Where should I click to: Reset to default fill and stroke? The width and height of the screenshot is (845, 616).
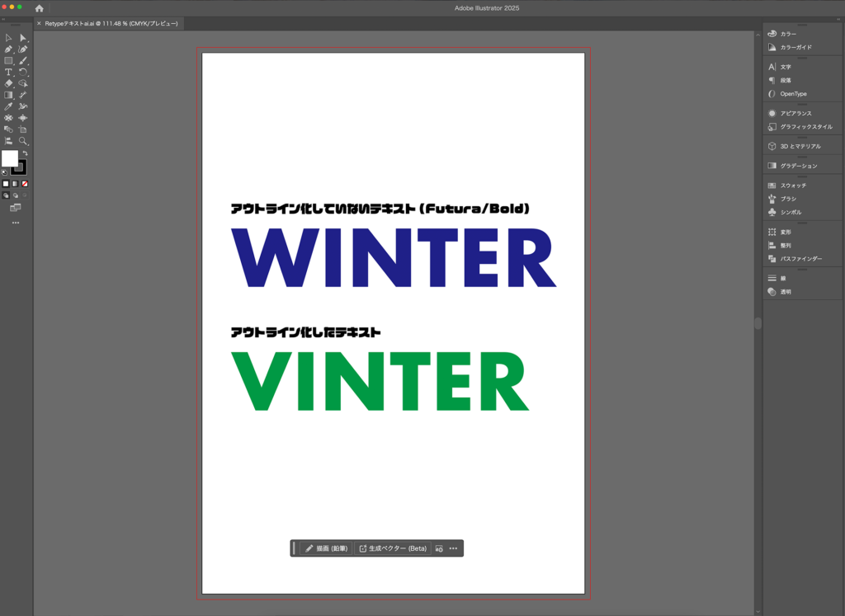(5, 173)
